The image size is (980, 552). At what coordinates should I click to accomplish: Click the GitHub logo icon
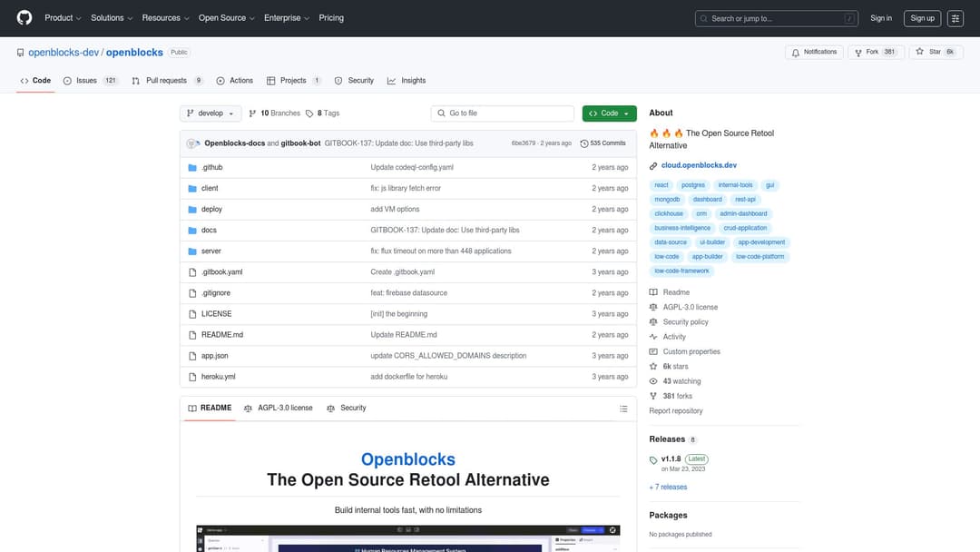[24, 18]
